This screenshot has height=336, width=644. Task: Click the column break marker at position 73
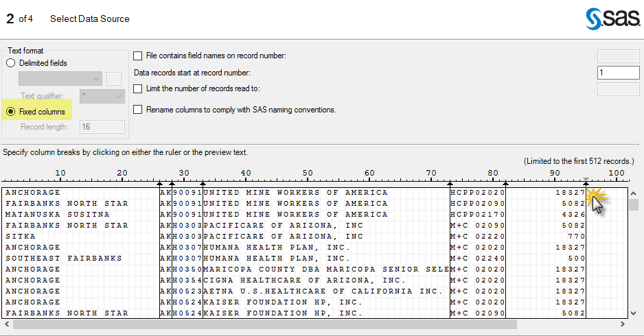pyautogui.click(x=450, y=183)
